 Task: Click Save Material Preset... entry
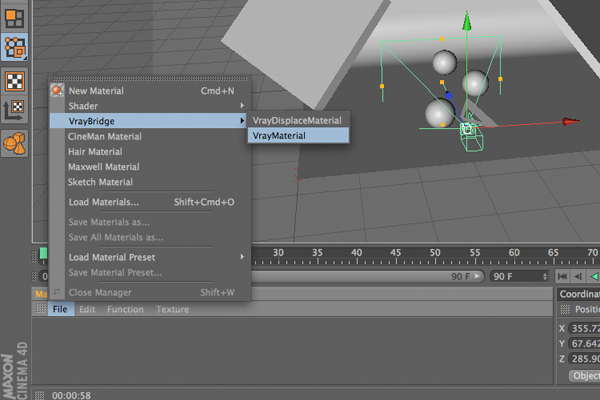[x=150, y=273]
